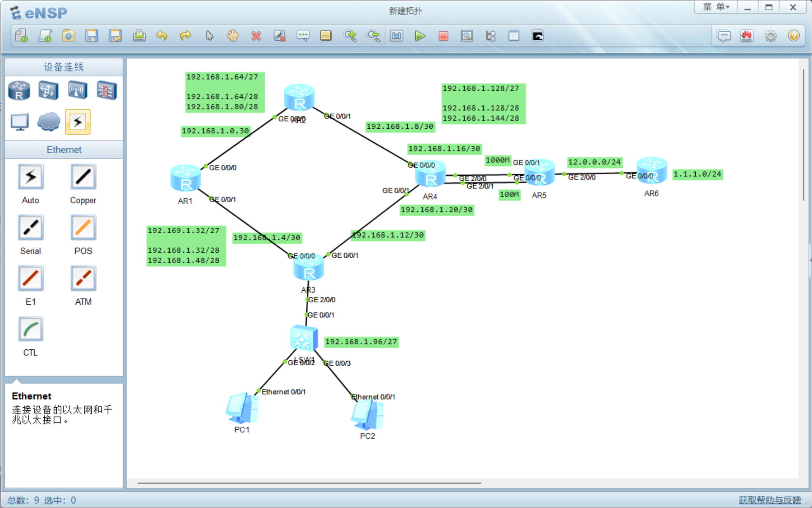The height and width of the screenshot is (508, 812).
Task: Select the hand drag tool
Action: tap(233, 36)
